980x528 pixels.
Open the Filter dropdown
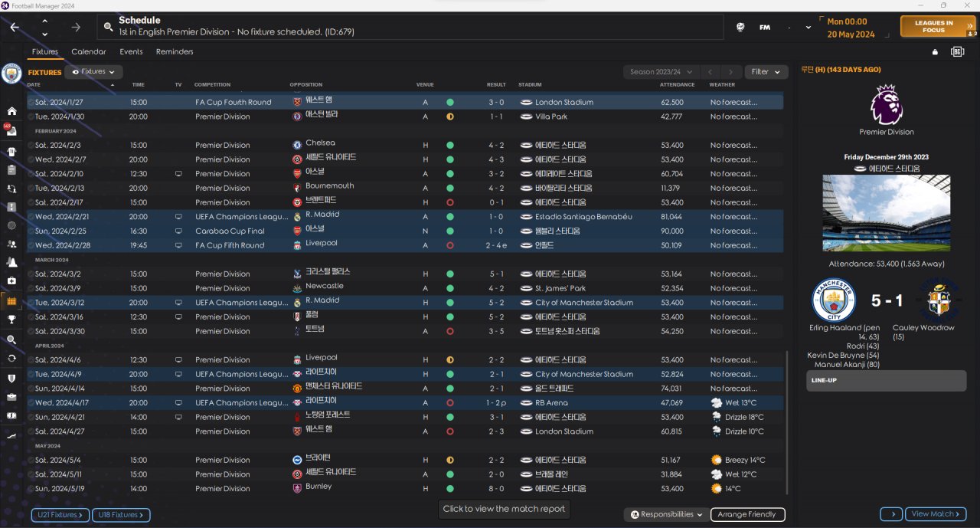(x=766, y=72)
